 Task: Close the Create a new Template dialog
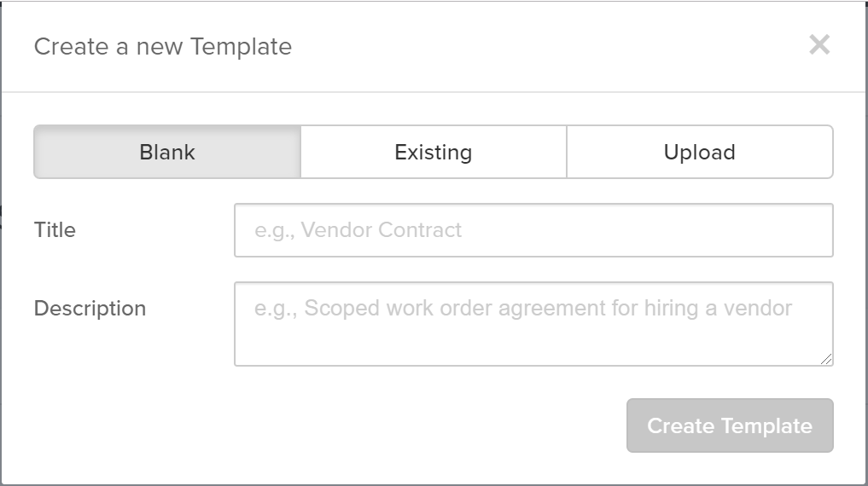tap(819, 45)
